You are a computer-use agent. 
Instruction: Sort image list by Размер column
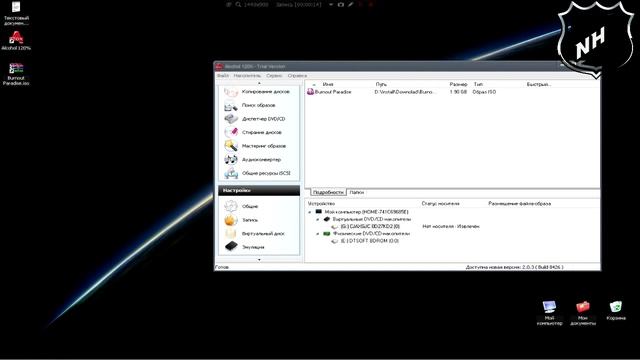459,84
